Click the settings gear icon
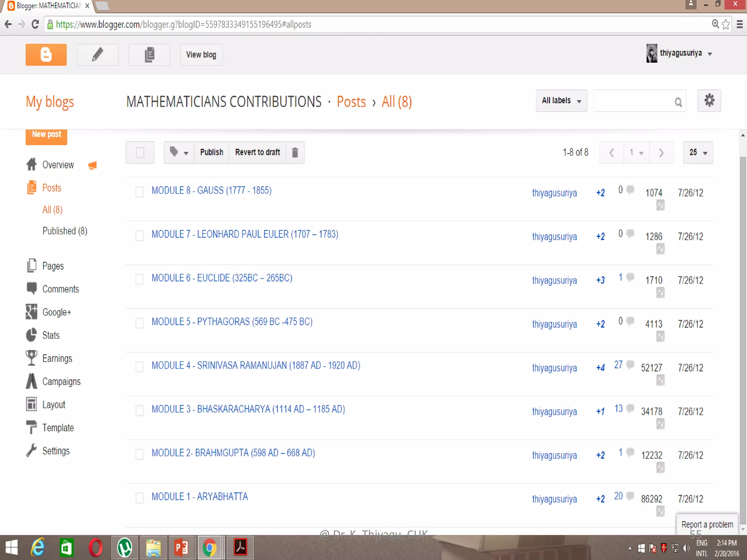Screen dimensions: 747x560 pos(709,101)
